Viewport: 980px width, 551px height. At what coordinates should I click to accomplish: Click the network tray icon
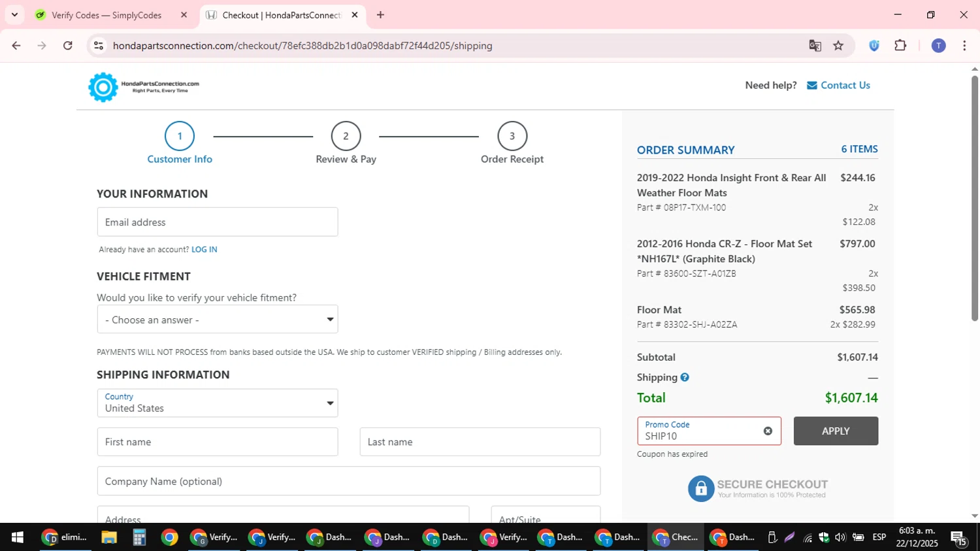(808, 538)
